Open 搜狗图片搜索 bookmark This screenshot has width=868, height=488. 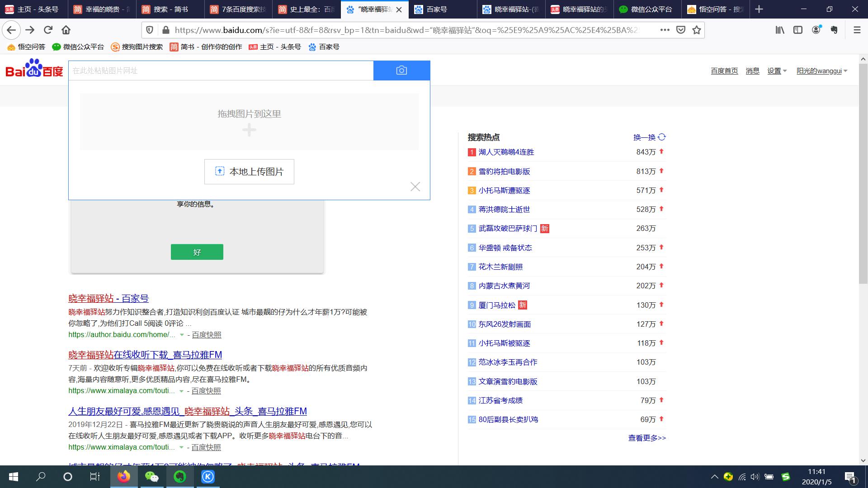click(137, 47)
